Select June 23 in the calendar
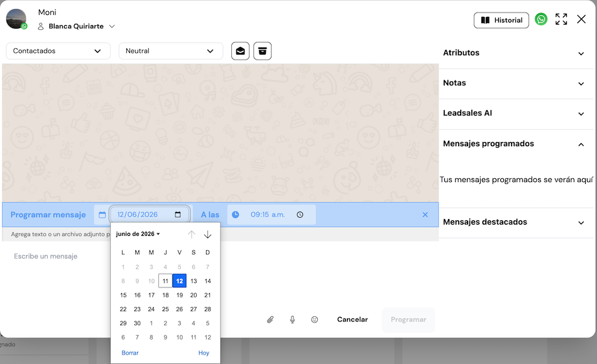 coord(137,309)
